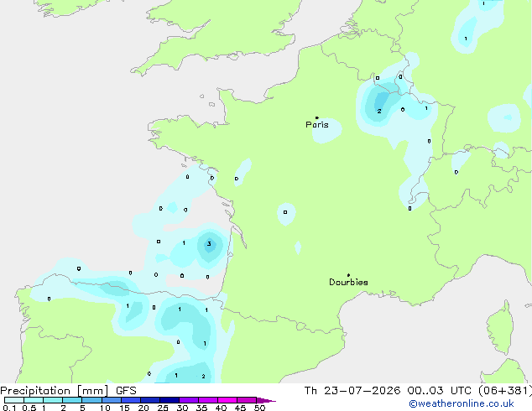532x411 pixels.
Task: Select the 2–5 mm legend swatch
Action: (x=72, y=400)
